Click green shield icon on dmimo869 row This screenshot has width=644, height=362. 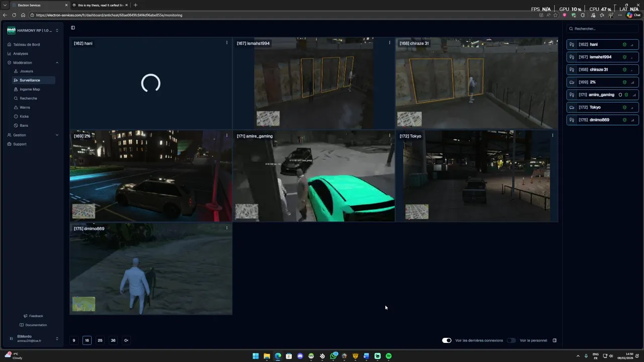(624, 120)
